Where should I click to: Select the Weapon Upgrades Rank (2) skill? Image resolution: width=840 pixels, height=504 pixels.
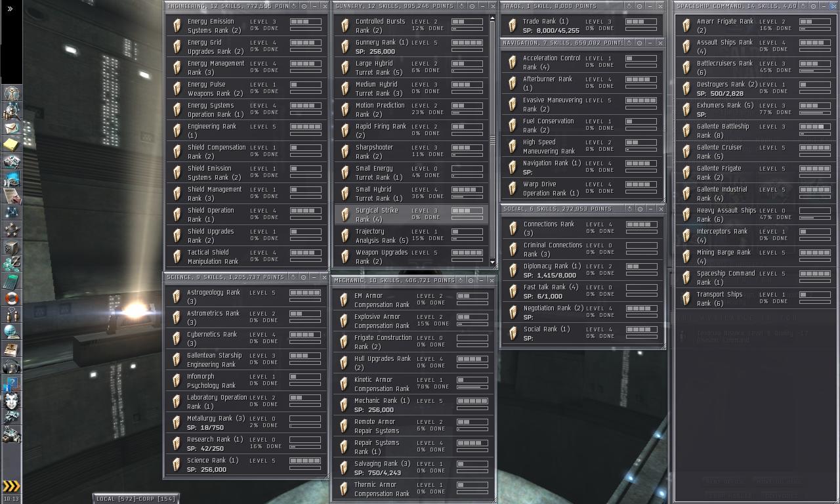tap(411, 257)
